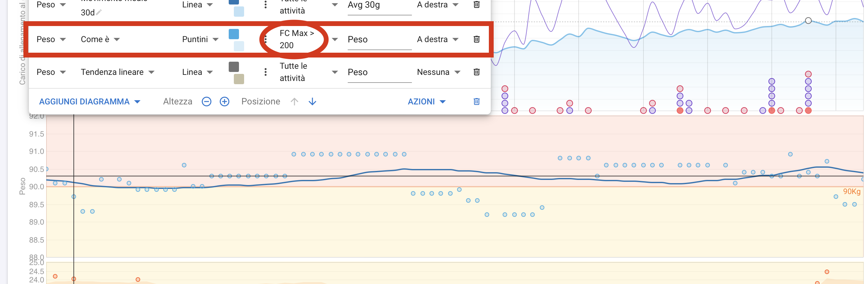Open the Come è aggregation dropdown
Image resolution: width=868 pixels, height=284 pixels.
coord(100,39)
